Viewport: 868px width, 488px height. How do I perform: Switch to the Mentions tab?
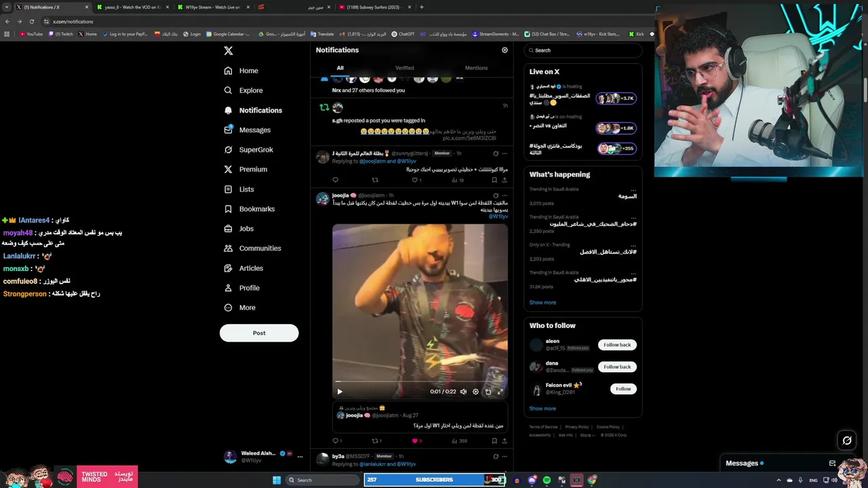tap(476, 68)
